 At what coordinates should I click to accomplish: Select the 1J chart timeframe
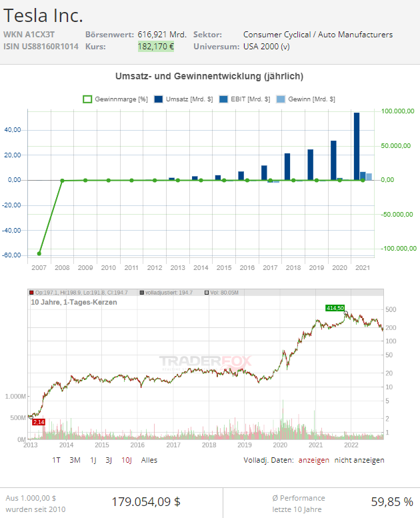tap(93, 460)
